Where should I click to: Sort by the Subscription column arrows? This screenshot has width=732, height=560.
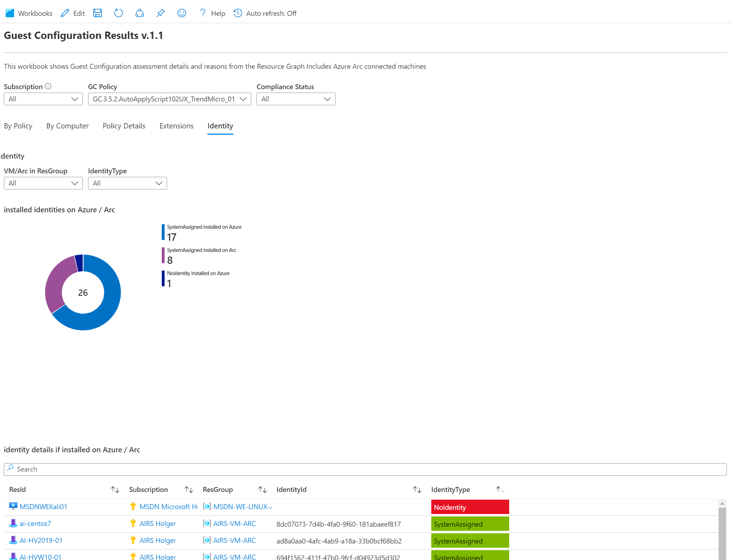pos(189,489)
